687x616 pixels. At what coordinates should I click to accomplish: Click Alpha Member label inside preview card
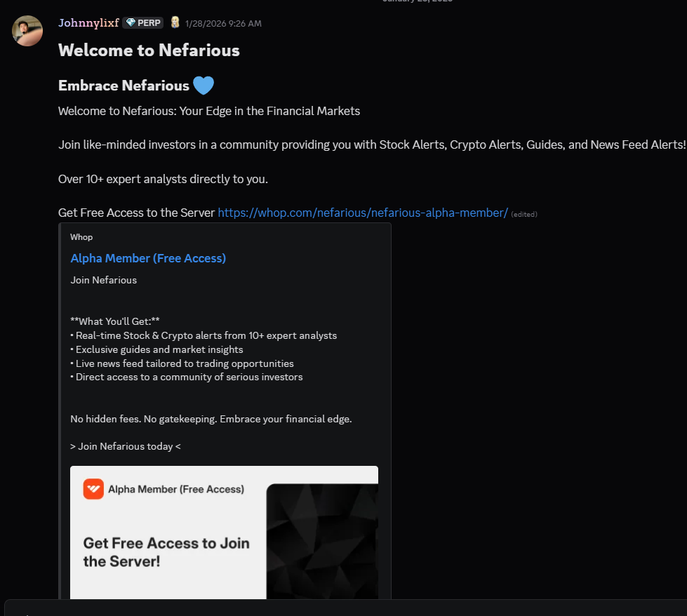point(176,490)
